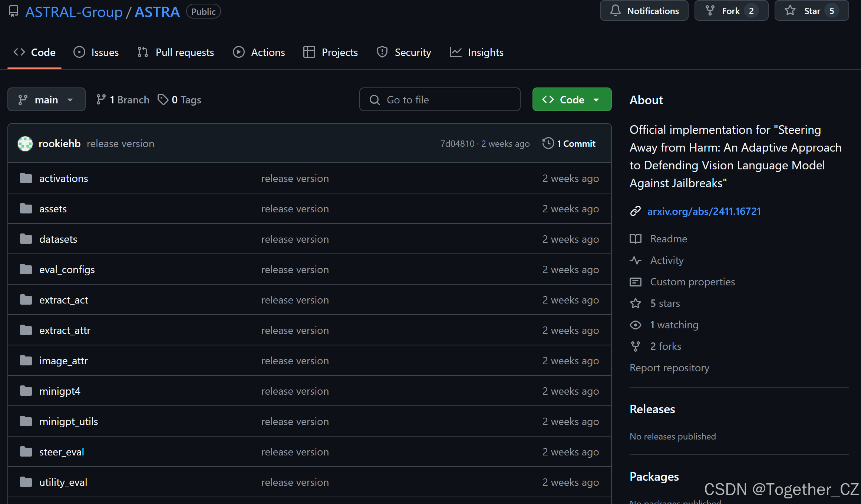Click the Notifications bell button
861x504 pixels.
point(644,11)
